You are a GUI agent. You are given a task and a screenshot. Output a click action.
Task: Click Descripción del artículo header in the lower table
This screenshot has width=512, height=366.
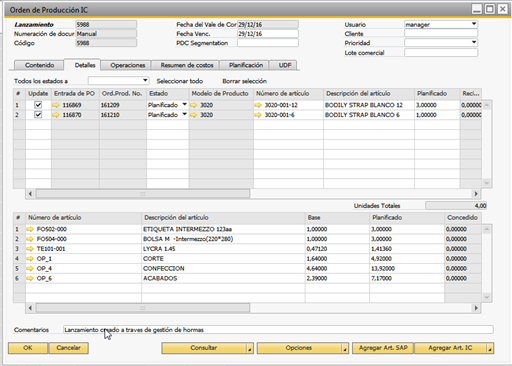tap(223, 218)
